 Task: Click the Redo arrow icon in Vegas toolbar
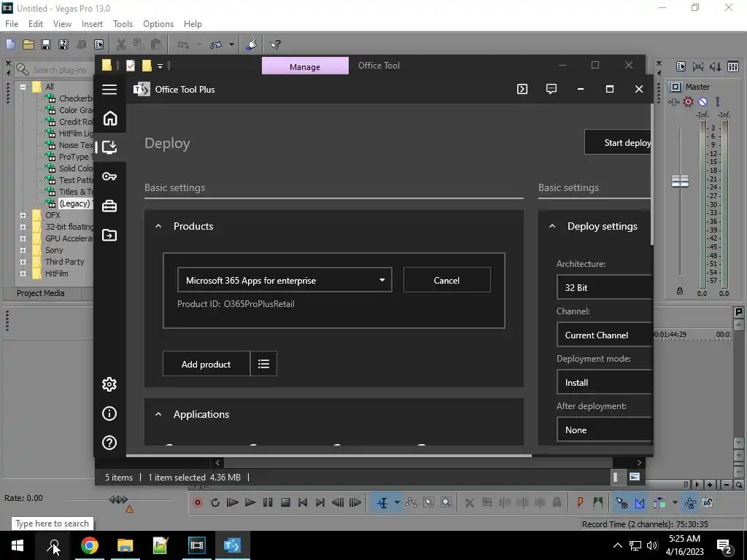(216, 44)
